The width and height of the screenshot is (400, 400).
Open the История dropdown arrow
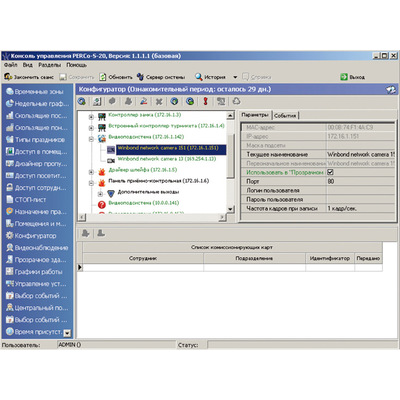[x=235, y=77]
